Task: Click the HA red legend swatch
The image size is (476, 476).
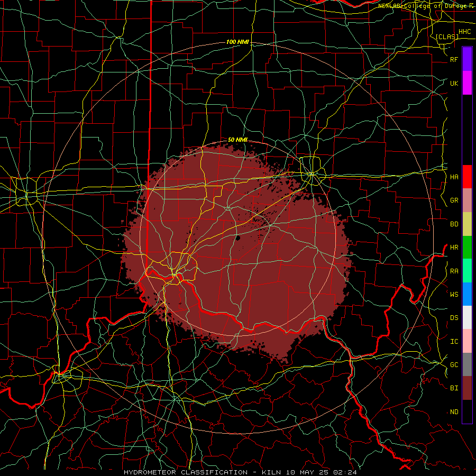Action: point(467,177)
